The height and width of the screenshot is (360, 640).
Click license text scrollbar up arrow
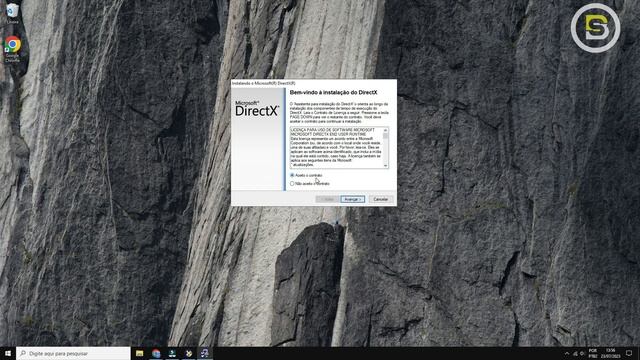(x=385, y=130)
